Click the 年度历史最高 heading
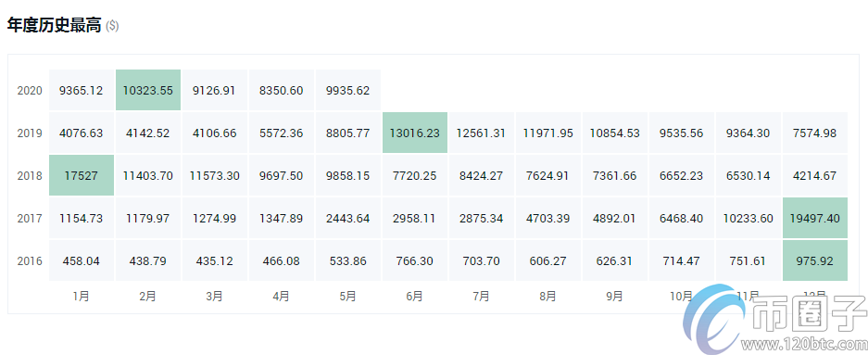Viewport: 868px width, 355px height. click(55, 25)
